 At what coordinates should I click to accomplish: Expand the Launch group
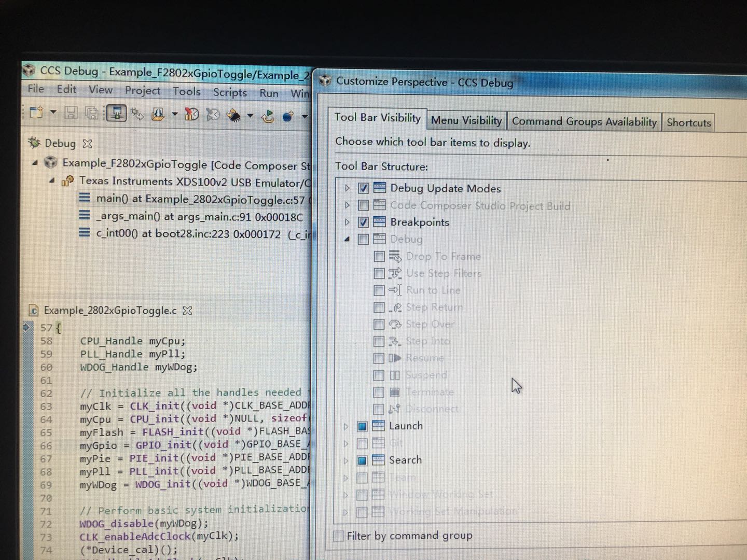[346, 426]
